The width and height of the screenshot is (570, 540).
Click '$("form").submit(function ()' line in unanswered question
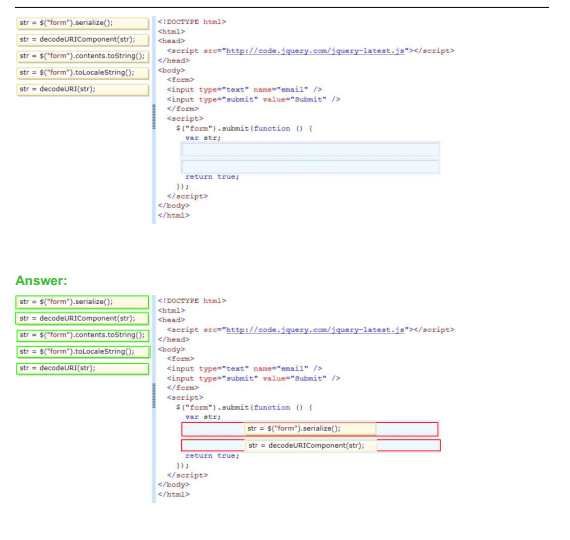pyautogui.click(x=244, y=128)
